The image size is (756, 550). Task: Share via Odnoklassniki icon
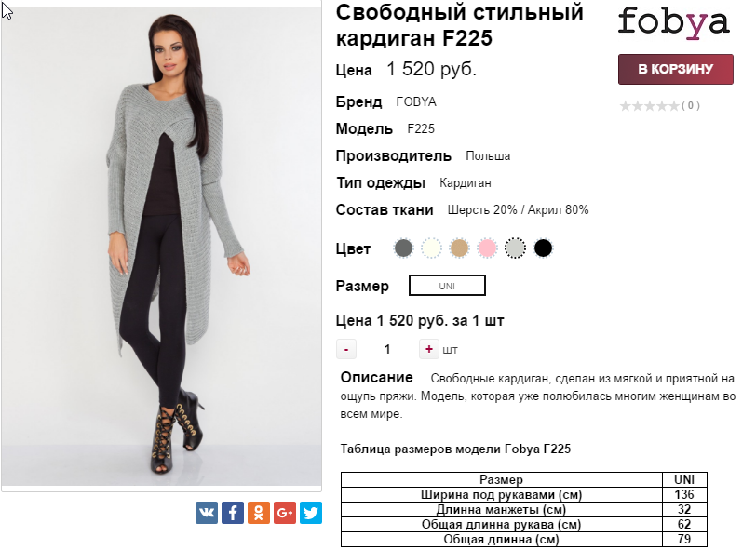pos(259,513)
